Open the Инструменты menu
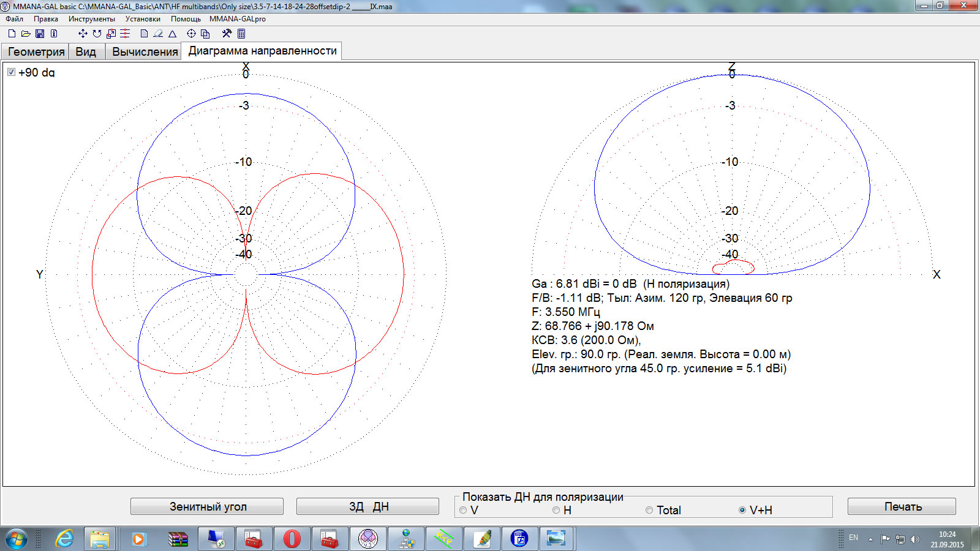 click(91, 19)
